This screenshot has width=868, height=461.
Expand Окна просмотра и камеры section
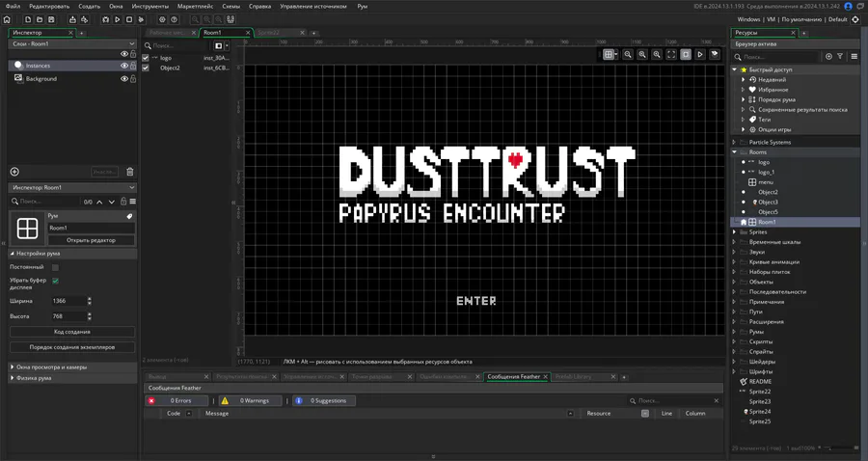click(13, 366)
